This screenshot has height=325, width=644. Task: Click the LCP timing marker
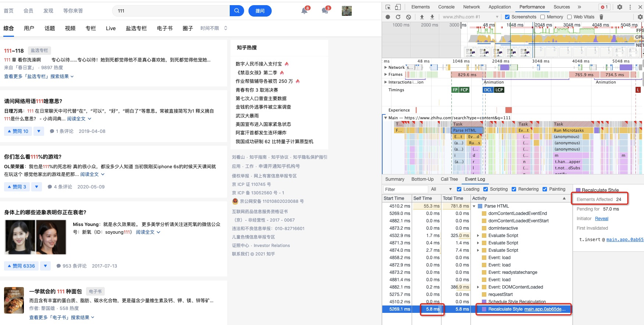pos(499,90)
